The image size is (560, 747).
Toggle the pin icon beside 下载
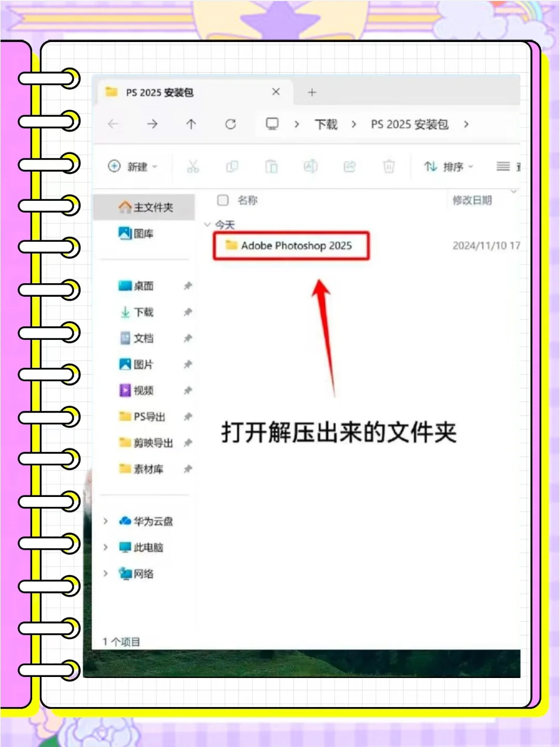(x=188, y=312)
